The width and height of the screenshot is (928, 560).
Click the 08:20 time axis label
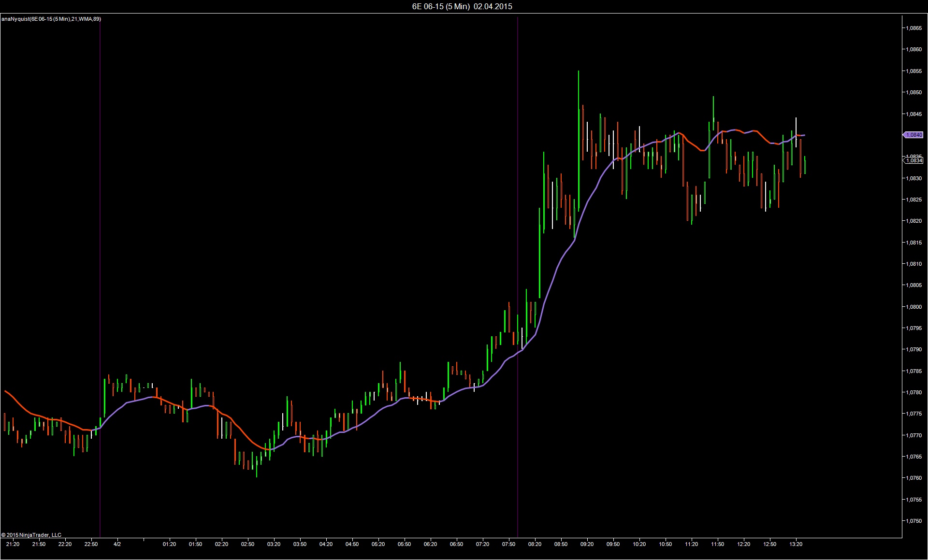(x=535, y=544)
